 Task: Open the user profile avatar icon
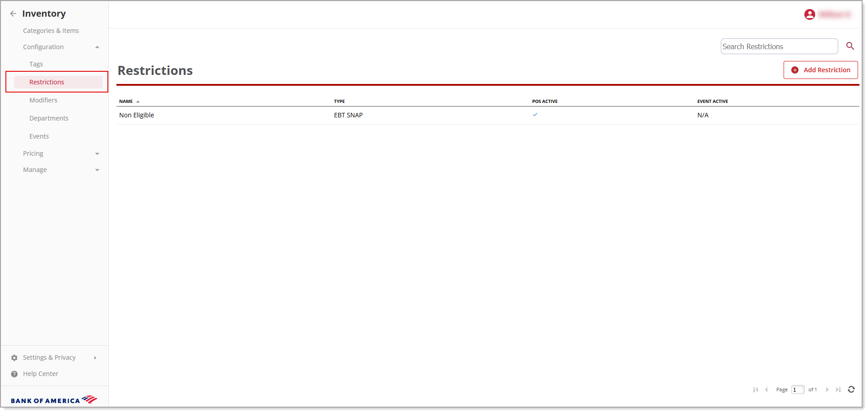point(809,14)
